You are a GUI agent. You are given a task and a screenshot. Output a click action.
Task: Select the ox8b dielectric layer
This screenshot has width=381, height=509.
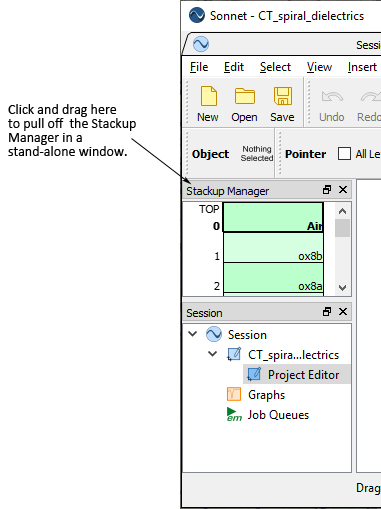(x=273, y=247)
